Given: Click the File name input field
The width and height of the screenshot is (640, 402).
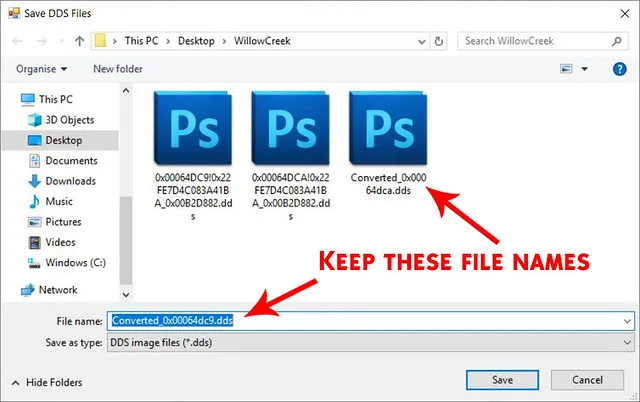Looking at the screenshot, I should click(x=371, y=321).
